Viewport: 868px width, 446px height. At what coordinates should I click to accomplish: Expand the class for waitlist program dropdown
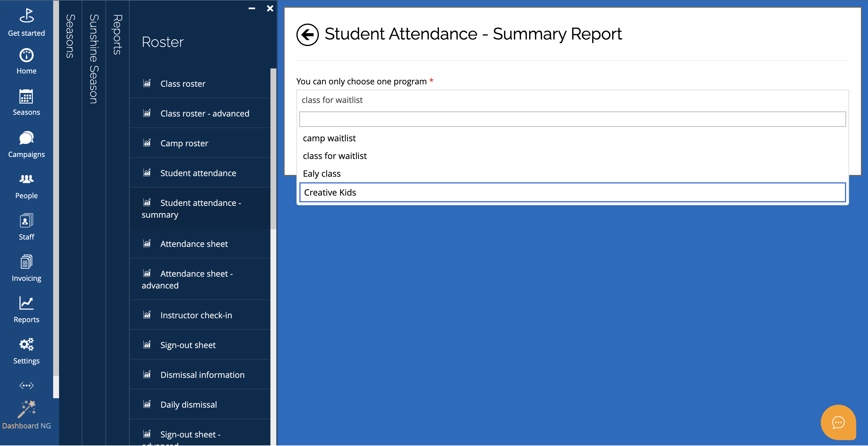pyautogui.click(x=572, y=100)
